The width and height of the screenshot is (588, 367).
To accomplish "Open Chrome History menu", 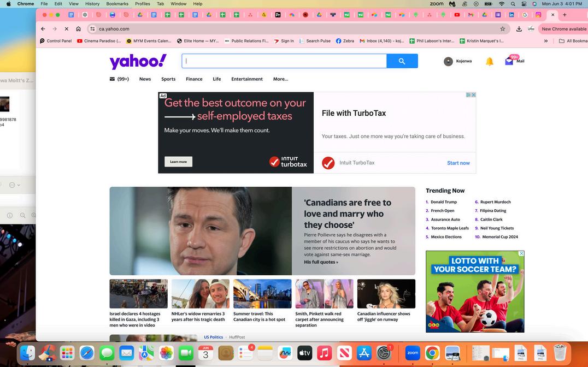I will (92, 4).
